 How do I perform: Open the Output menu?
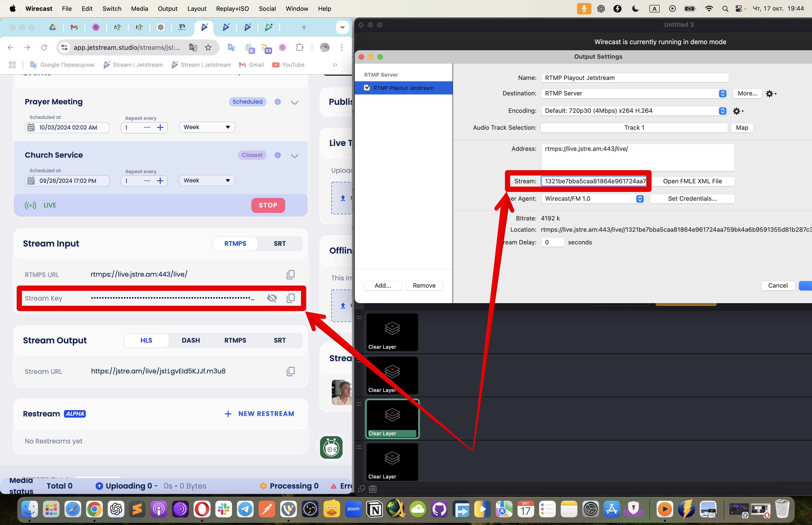click(x=167, y=9)
